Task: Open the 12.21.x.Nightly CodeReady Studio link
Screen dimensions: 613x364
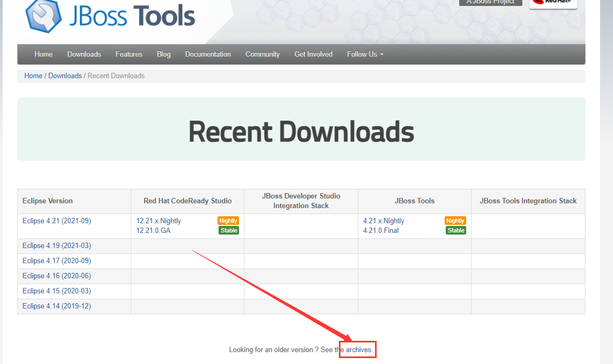Action: click(158, 221)
